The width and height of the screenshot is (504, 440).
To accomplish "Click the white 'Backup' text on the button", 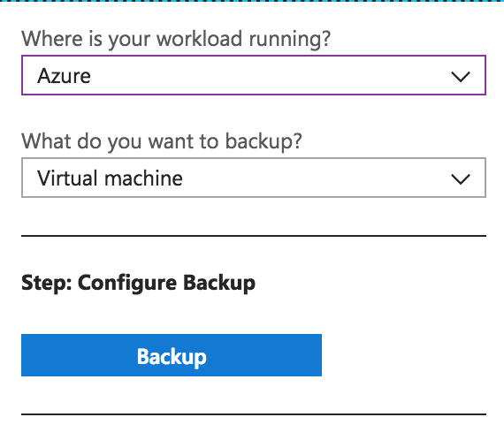I will (172, 357).
